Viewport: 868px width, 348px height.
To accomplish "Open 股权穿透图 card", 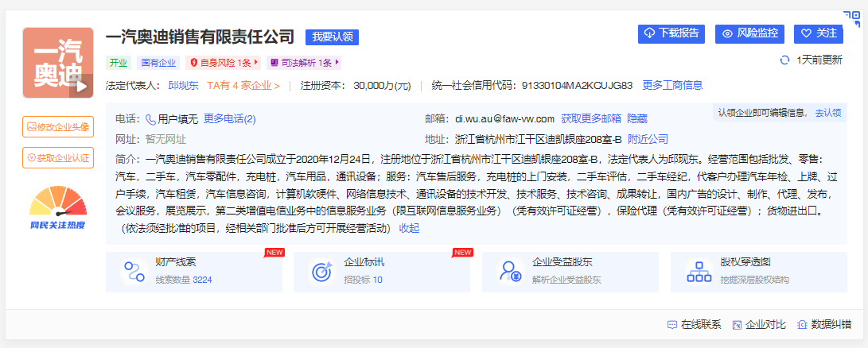I will click(758, 272).
